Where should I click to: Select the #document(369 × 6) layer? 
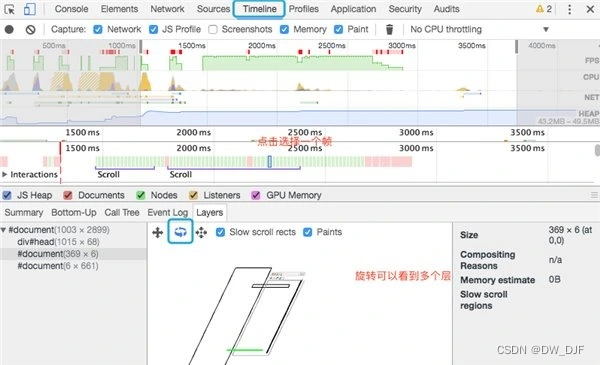pos(73,254)
